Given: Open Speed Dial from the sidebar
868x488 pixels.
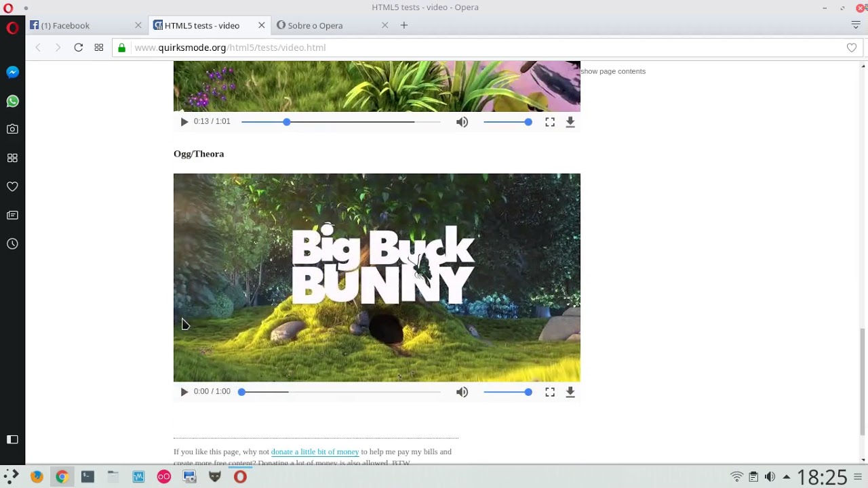Looking at the screenshot, I should click(12, 158).
